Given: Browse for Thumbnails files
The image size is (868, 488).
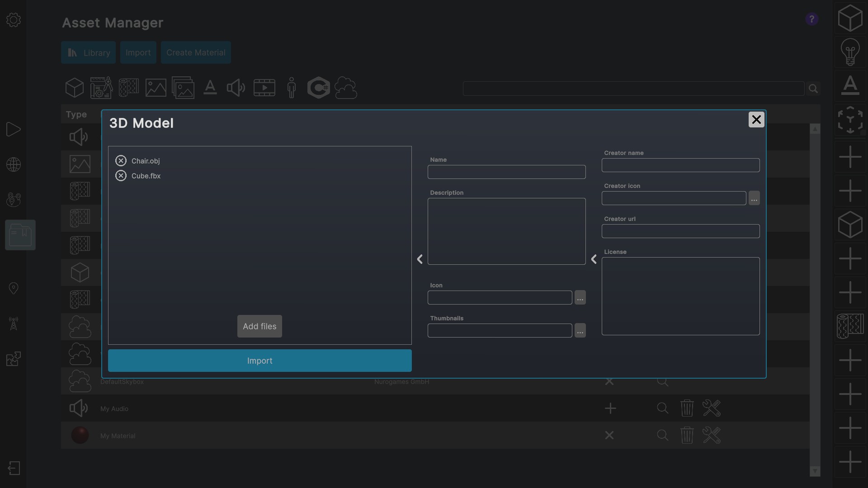Looking at the screenshot, I should coord(580,330).
